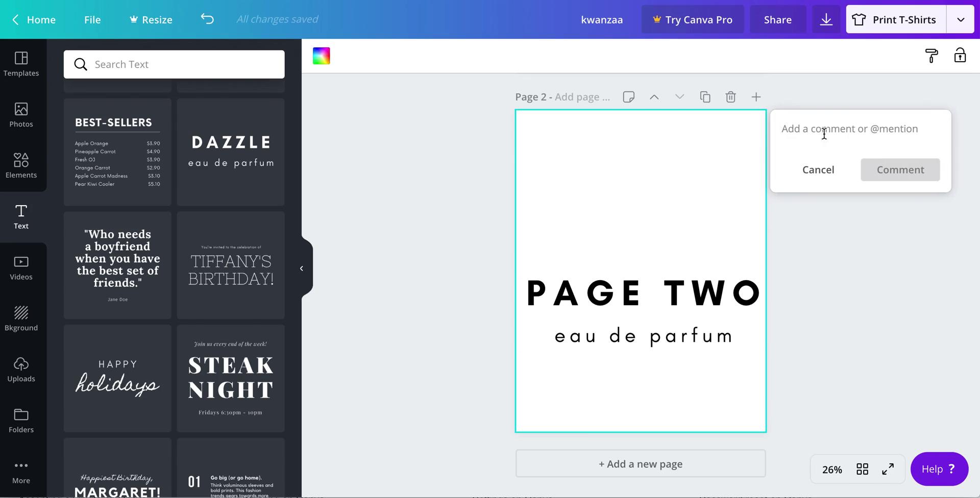Click the undo arrow icon
Viewport: 980px width, 498px height.
click(x=207, y=19)
